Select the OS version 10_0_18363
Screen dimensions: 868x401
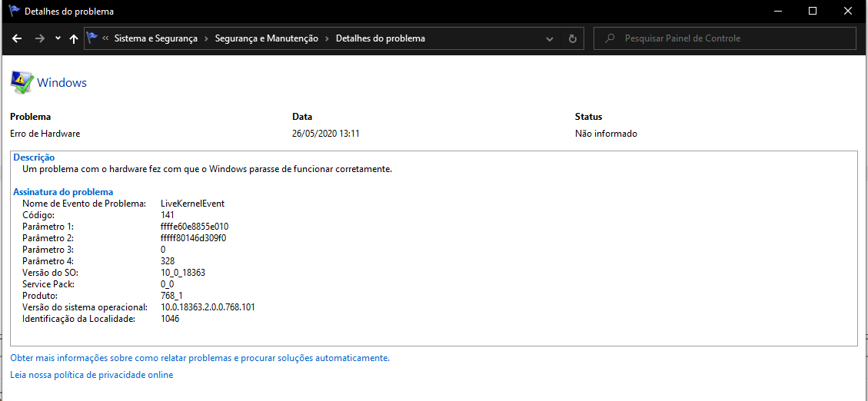point(183,273)
